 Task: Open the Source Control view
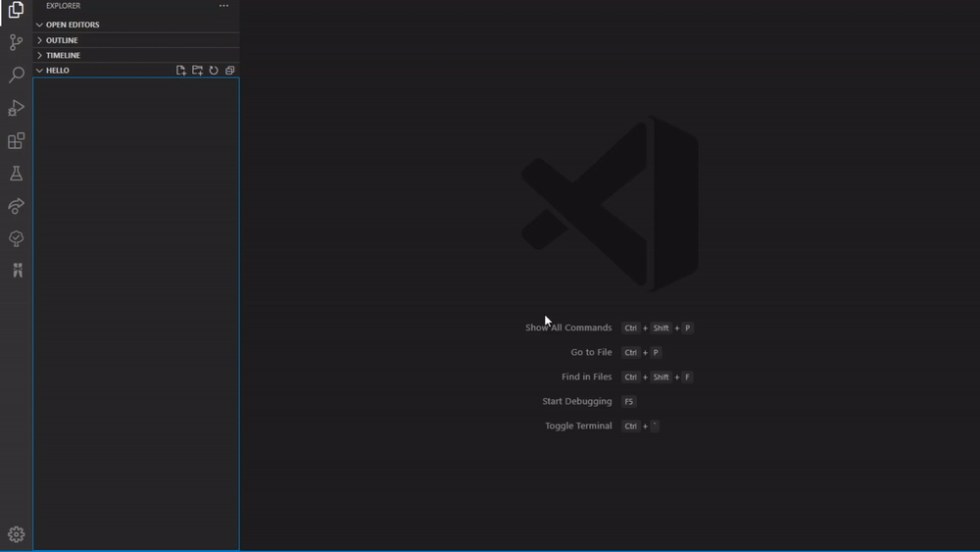(17, 42)
